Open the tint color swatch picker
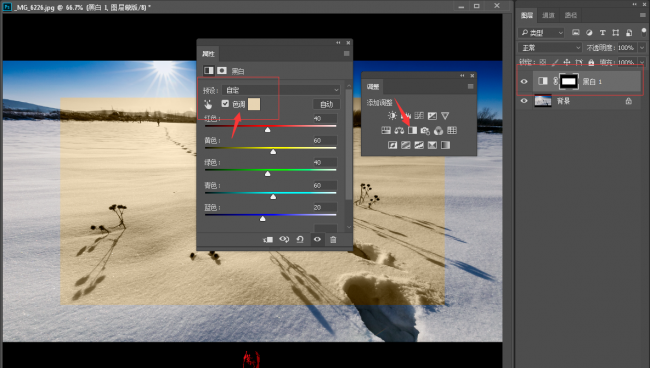Viewport: 650px width, 368px height. point(254,104)
